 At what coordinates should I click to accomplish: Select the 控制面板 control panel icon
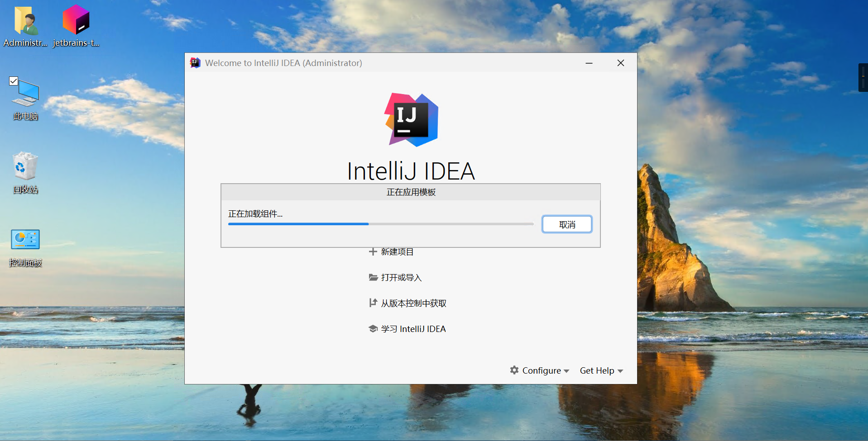pos(25,248)
